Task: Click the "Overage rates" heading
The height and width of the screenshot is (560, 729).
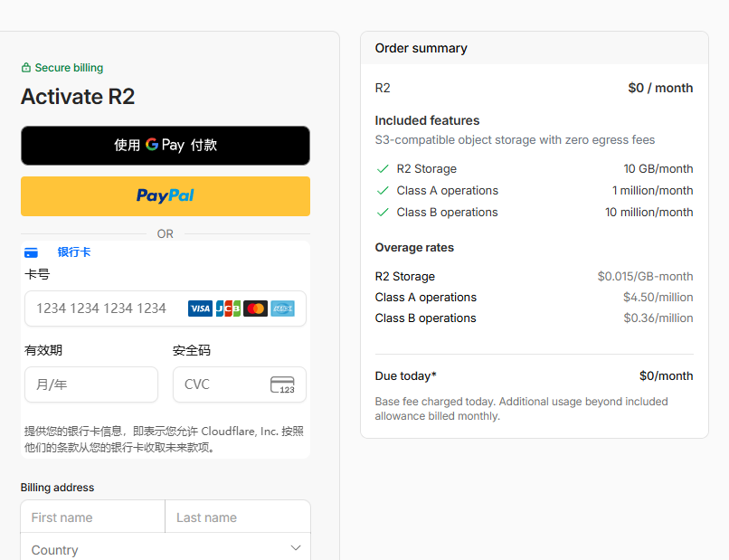Action: pos(415,248)
